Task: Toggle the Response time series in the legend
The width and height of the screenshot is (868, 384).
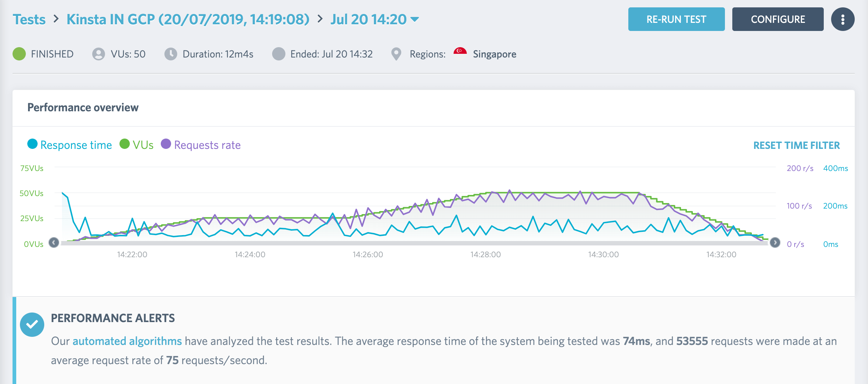Action: (70, 145)
